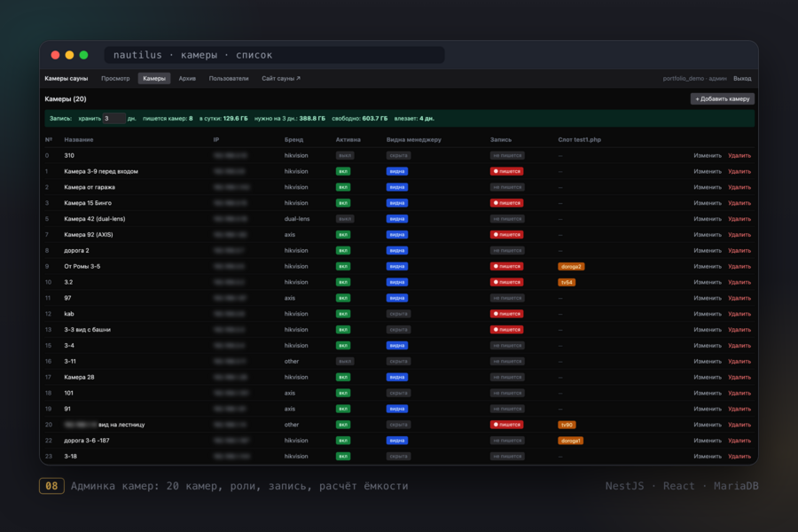Delete the camera named 3-18
This screenshot has height=532, width=798.
(x=739, y=456)
